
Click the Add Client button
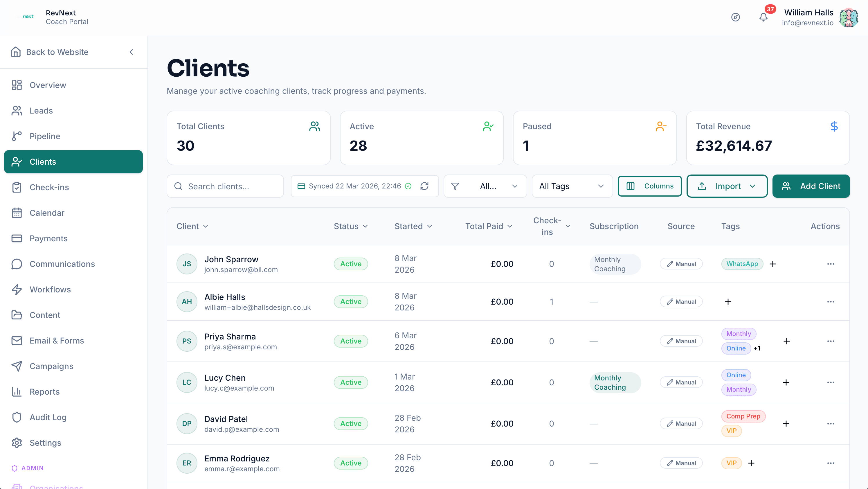tap(811, 186)
